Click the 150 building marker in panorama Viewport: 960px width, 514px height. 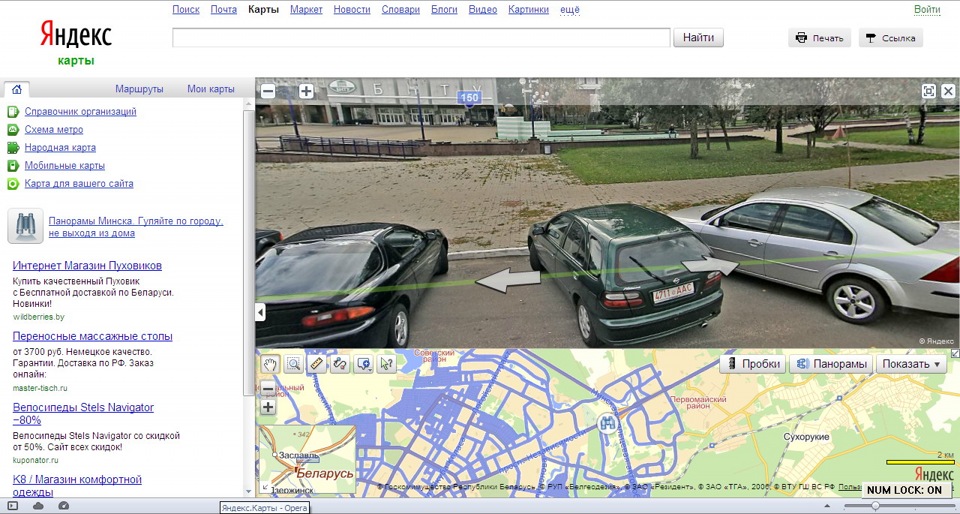pyautogui.click(x=469, y=98)
